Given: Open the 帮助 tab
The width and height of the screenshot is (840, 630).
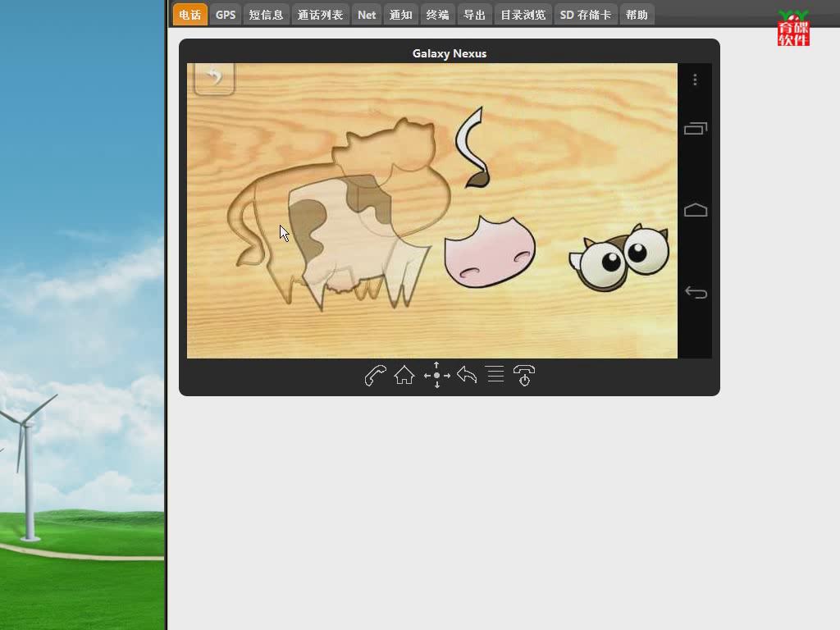Looking at the screenshot, I should [x=637, y=15].
